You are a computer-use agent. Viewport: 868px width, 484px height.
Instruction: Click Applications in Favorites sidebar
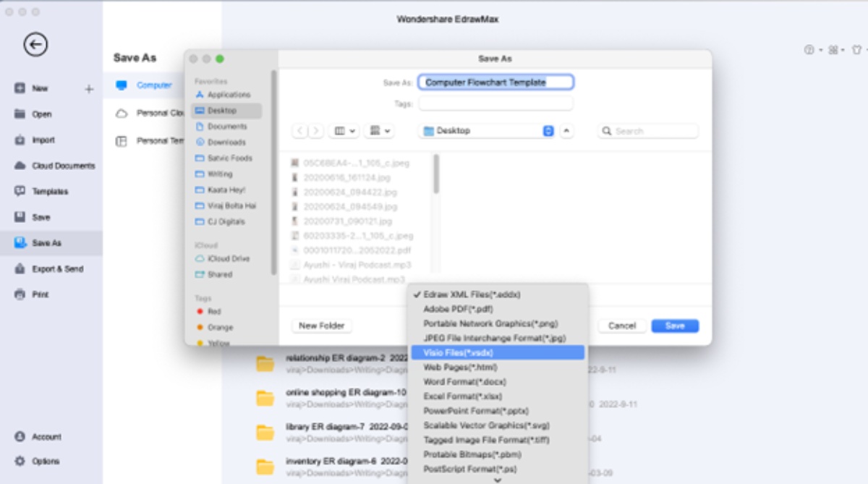coord(223,95)
